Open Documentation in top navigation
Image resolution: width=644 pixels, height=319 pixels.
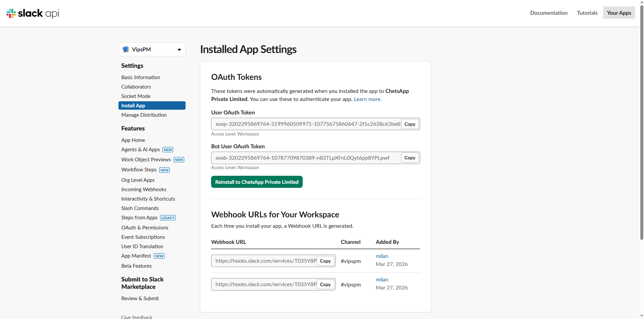[549, 13]
